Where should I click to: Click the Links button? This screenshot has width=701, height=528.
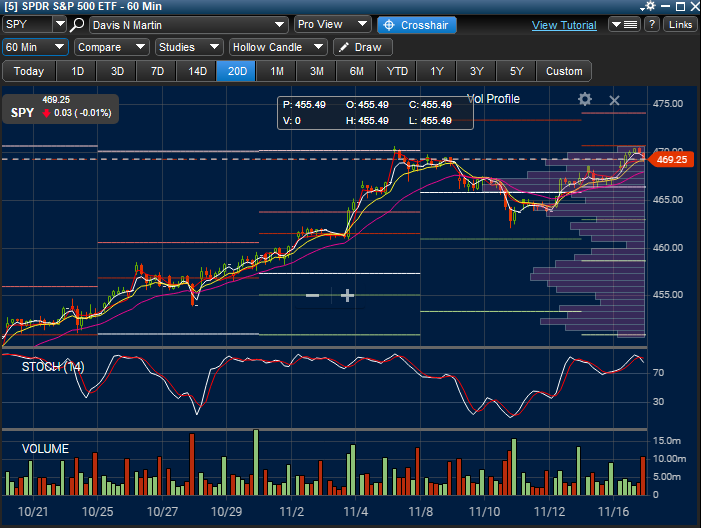point(680,25)
